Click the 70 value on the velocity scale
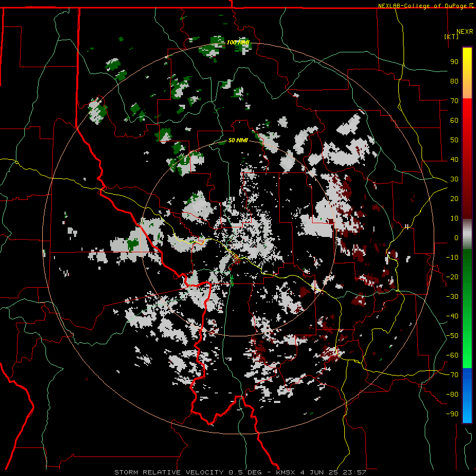This screenshot has width=476, height=476. tap(454, 101)
